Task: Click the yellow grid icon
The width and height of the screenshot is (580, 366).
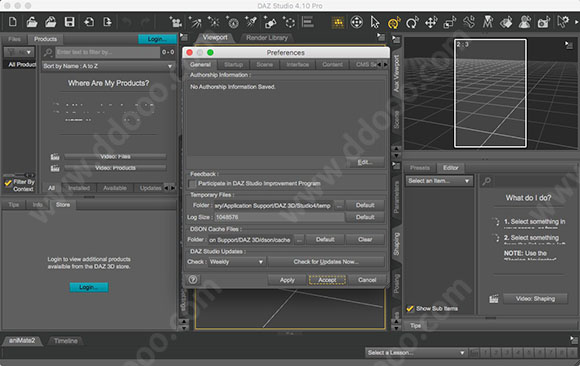Action: coord(337,23)
